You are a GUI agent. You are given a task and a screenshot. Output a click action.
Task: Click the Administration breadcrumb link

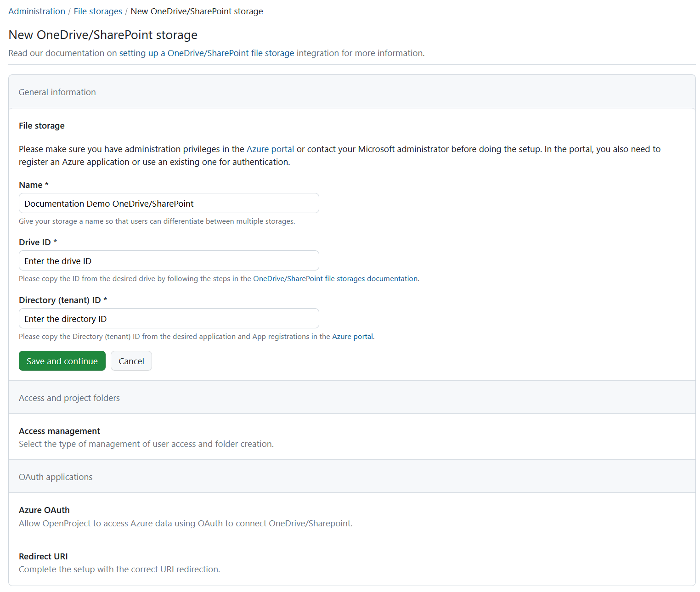[37, 11]
